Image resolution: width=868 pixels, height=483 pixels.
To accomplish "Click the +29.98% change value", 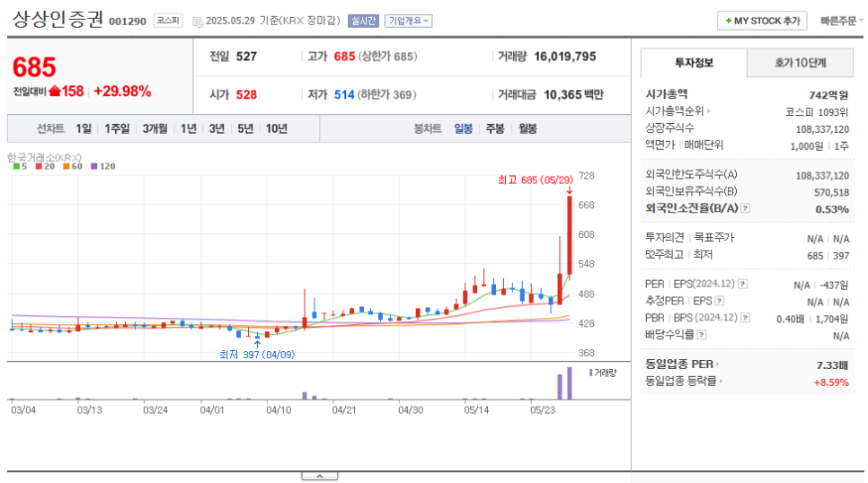I will pos(122,92).
